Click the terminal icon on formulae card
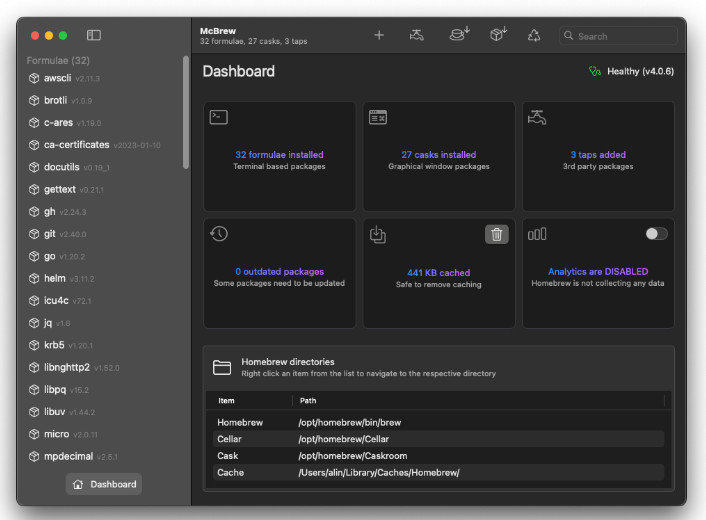Image resolution: width=706 pixels, height=520 pixels. click(219, 117)
